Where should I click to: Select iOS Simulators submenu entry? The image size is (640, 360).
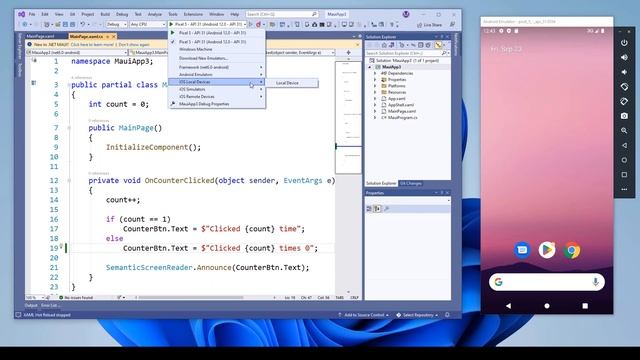(x=217, y=89)
